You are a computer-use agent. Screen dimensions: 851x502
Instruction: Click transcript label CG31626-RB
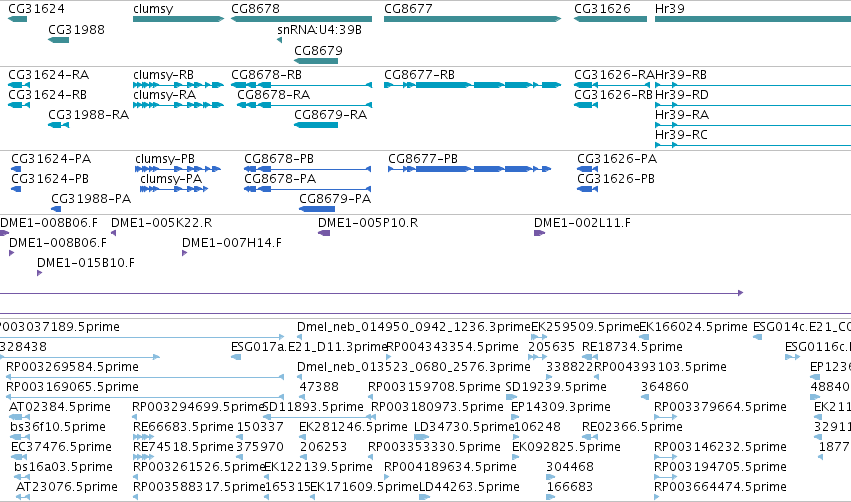point(613,94)
